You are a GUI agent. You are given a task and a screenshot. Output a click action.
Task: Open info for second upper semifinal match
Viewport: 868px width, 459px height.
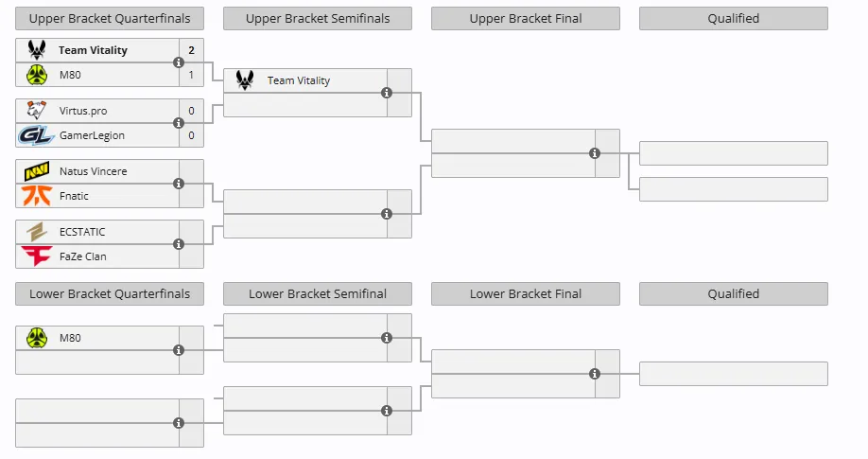pos(387,214)
